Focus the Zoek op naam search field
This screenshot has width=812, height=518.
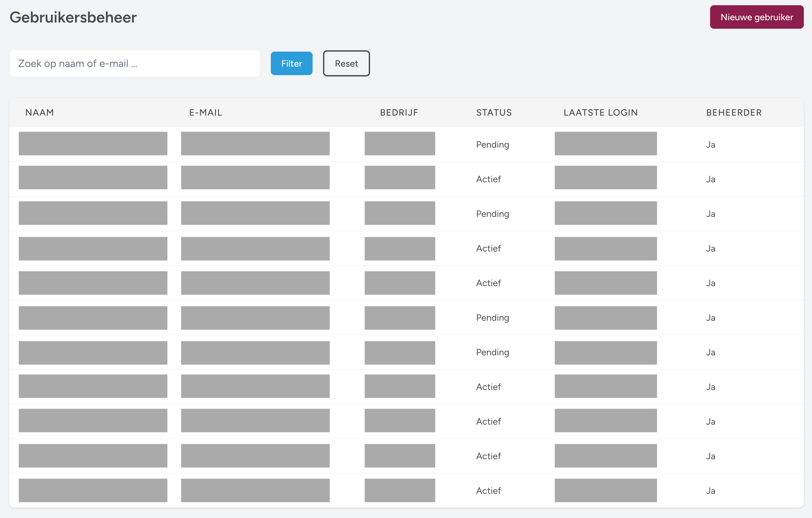coord(135,63)
